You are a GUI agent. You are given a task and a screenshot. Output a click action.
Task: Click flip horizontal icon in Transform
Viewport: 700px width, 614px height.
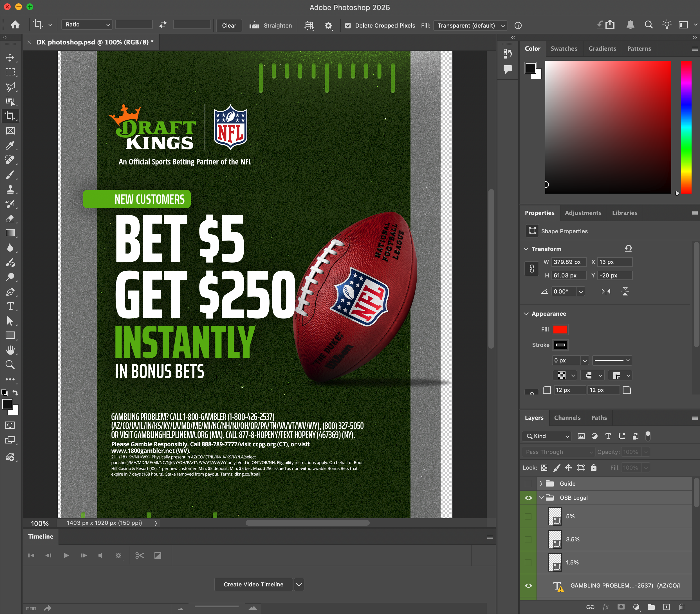tap(605, 292)
